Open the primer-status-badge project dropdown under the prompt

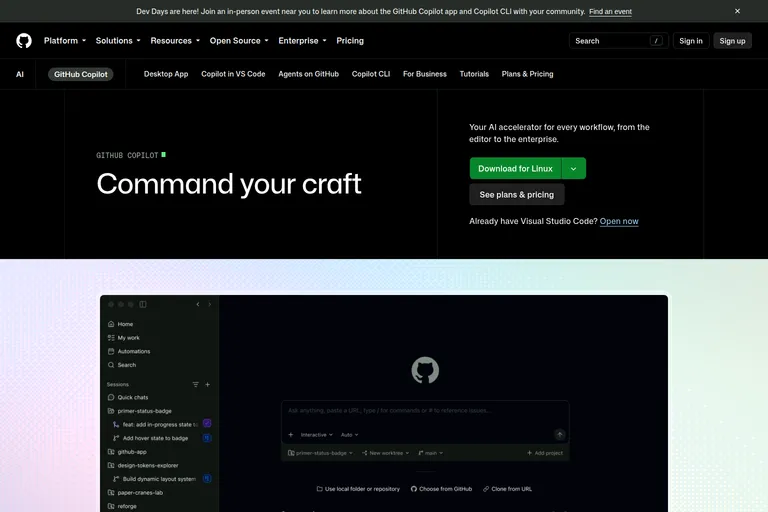coord(320,453)
